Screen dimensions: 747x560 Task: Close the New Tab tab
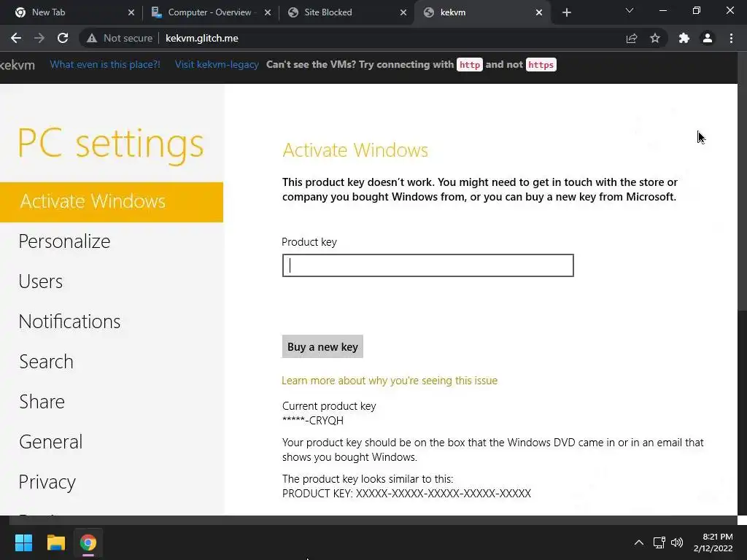pos(131,12)
